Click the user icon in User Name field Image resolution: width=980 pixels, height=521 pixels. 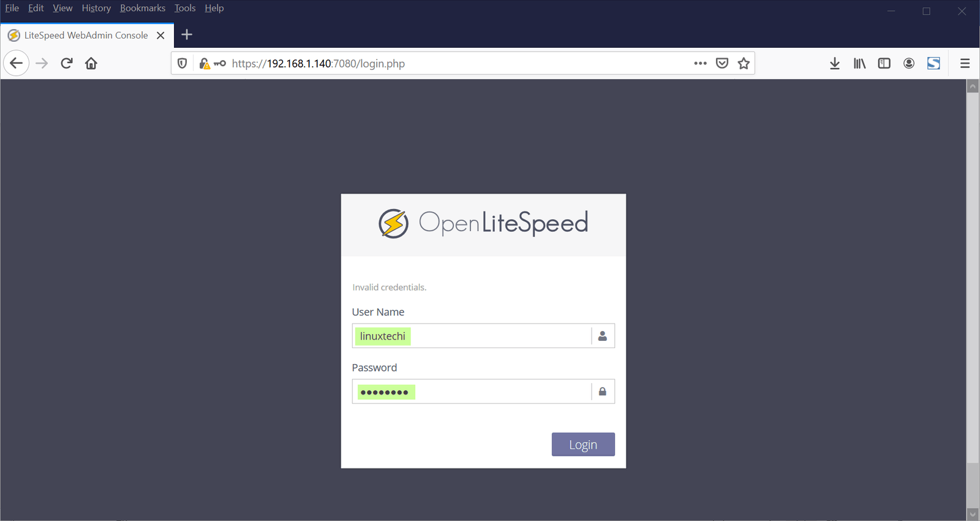[603, 336]
